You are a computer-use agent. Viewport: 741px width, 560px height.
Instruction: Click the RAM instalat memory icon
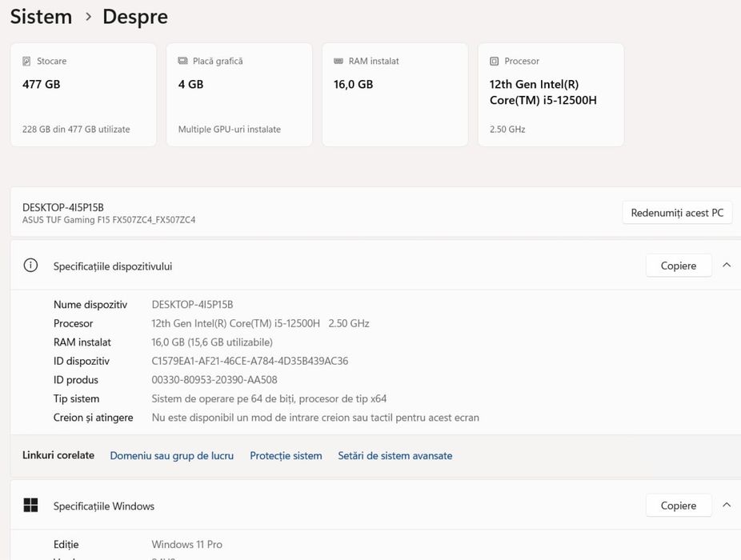tap(338, 61)
